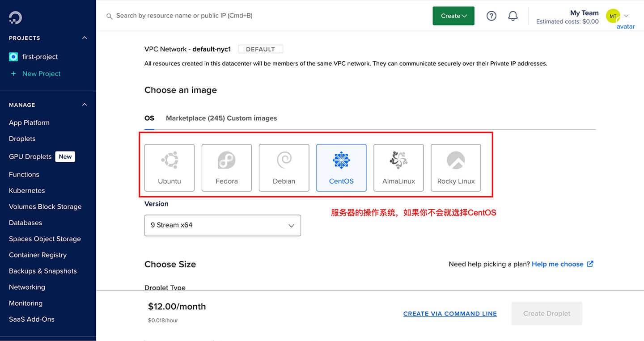Open Kubernetes in sidebar
The width and height of the screenshot is (644, 341).
(27, 190)
